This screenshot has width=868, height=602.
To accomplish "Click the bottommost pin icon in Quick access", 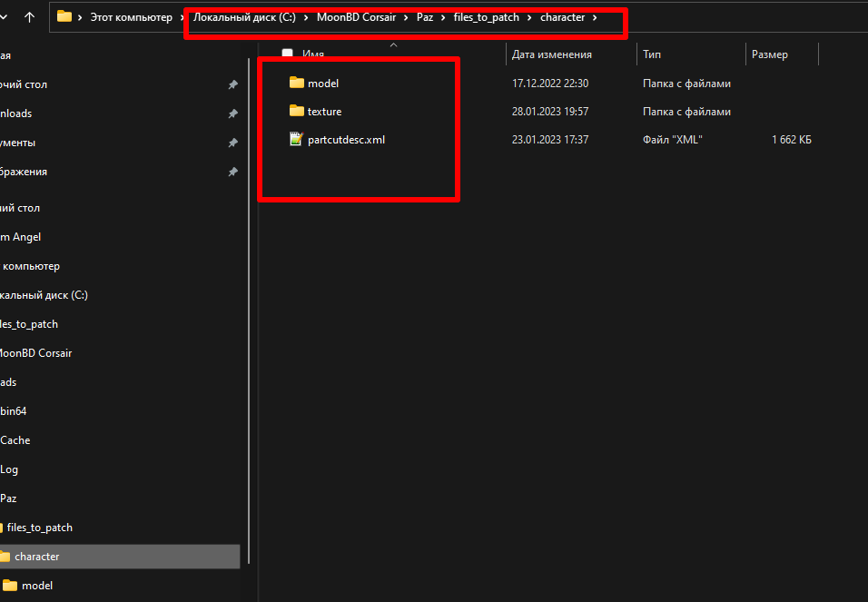I will click(x=233, y=172).
